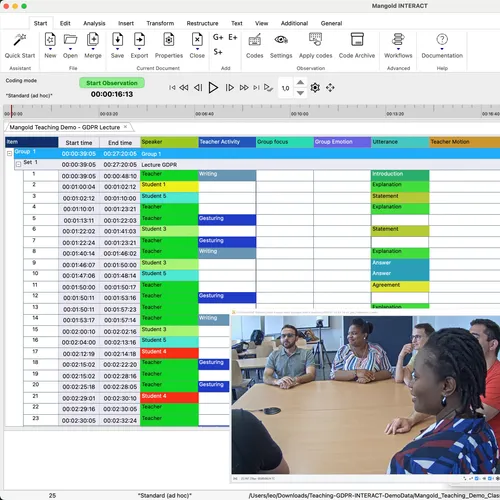
Task: Export the current document
Action: [x=139, y=40]
